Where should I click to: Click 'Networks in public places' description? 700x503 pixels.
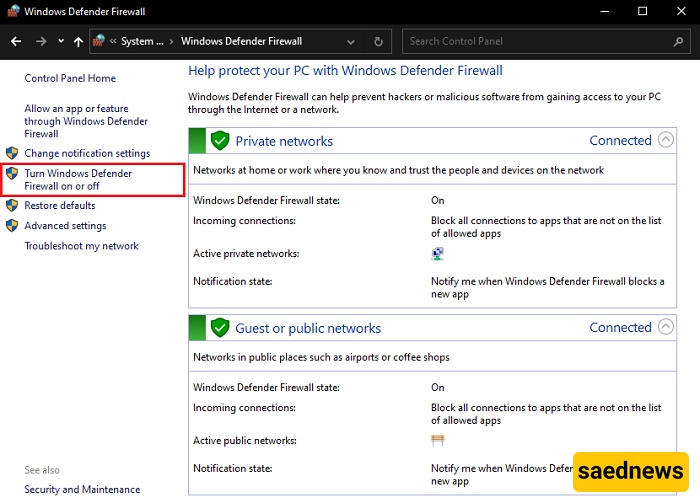coord(321,357)
